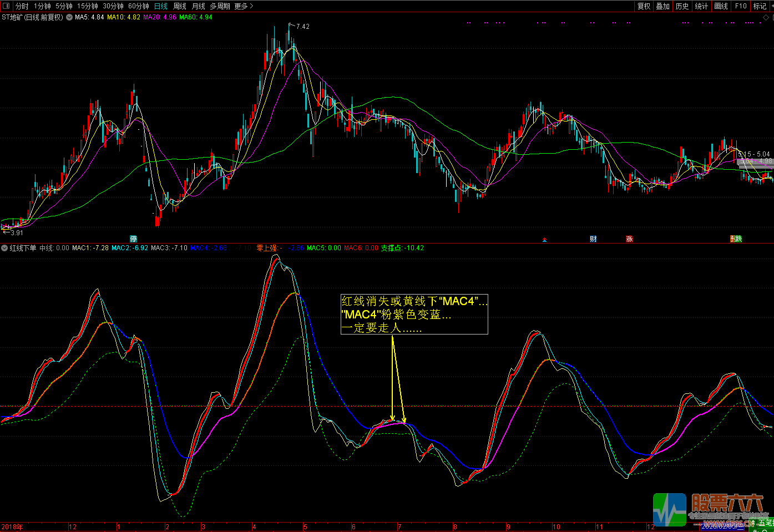Click the MAC5: 0.00 value label
Viewport: 774px width, 532px height.
pos(324,248)
